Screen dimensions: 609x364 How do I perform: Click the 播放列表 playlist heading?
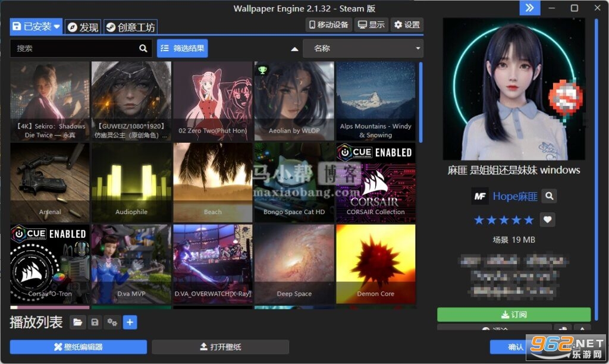(36, 322)
